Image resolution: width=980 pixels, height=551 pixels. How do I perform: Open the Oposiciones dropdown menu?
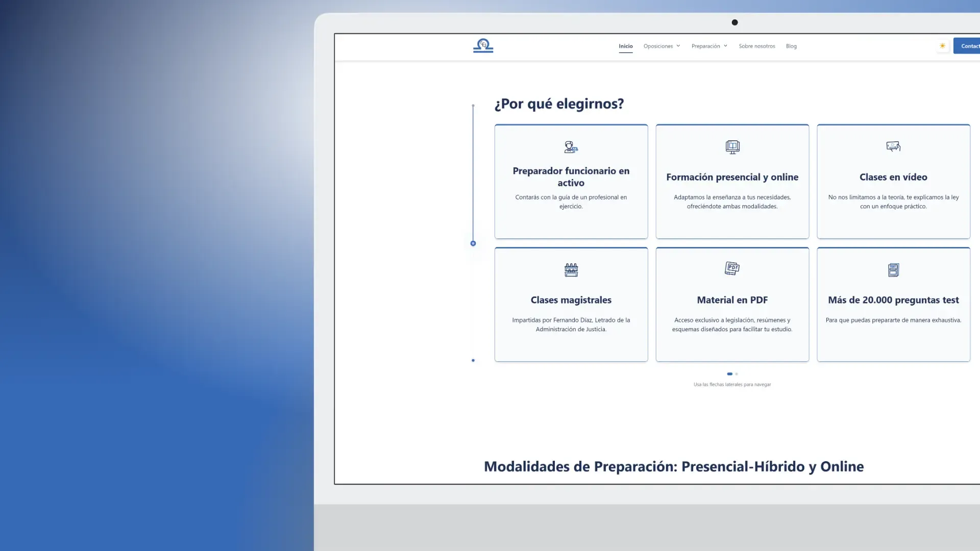click(659, 46)
